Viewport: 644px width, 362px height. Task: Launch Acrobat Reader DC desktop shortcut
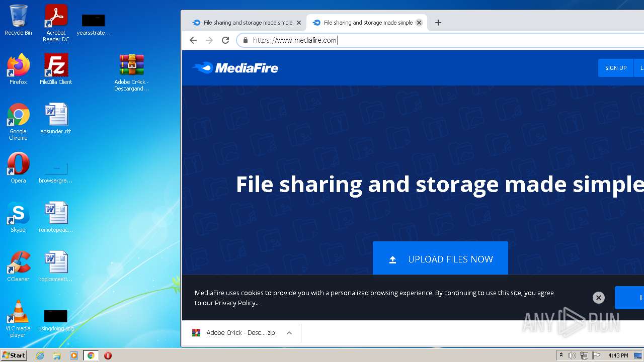click(x=56, y=23)
